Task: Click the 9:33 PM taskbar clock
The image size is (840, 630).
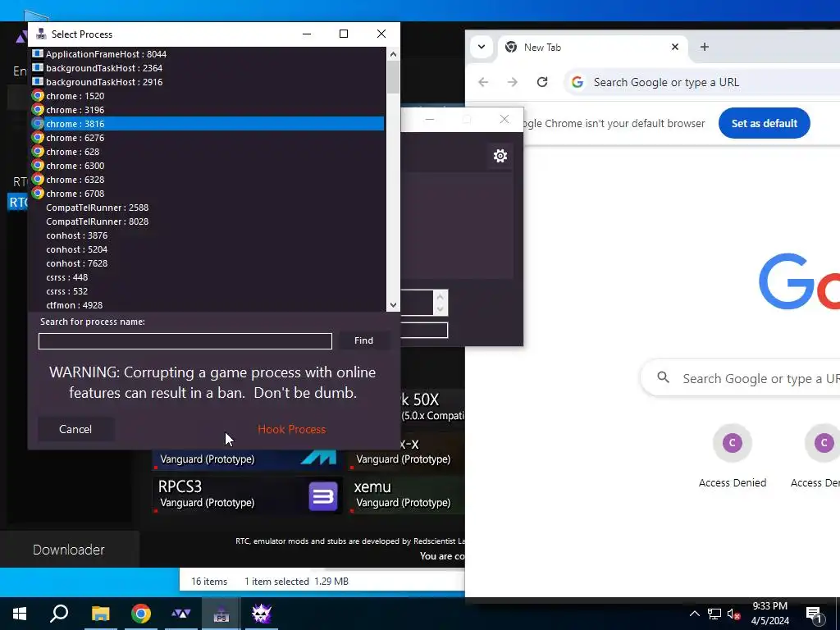Action: [769, 614]
